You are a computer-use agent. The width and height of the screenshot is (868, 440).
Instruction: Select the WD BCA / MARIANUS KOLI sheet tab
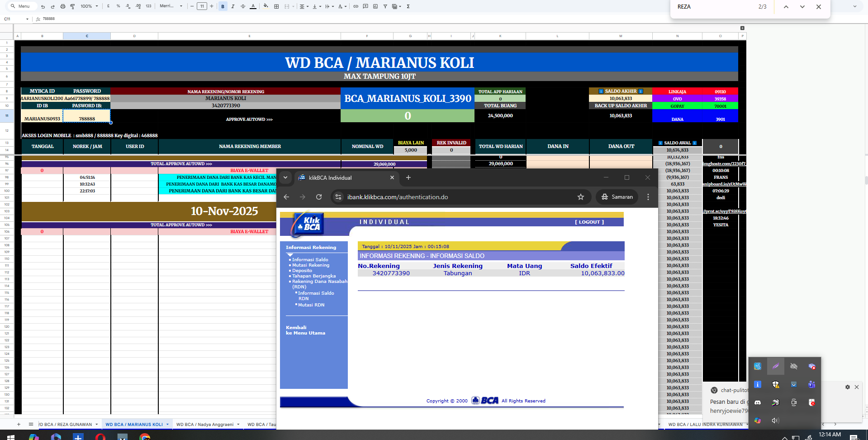[137, 425]
